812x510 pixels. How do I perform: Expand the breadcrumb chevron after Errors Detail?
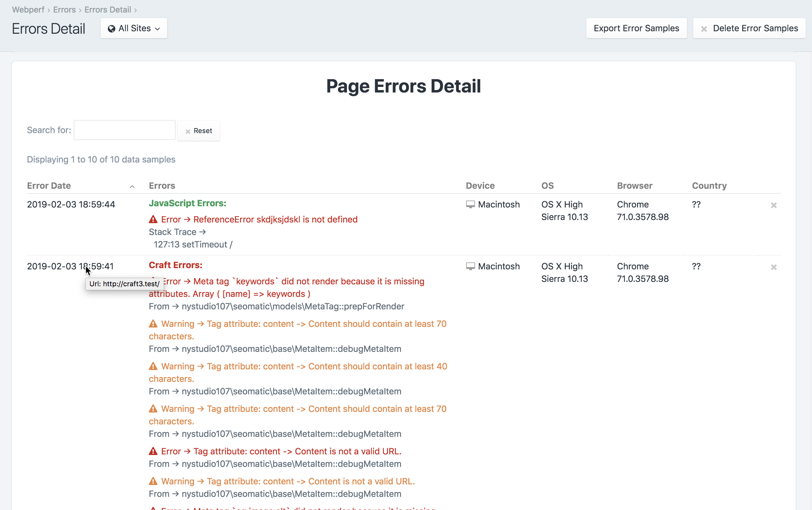point(135,10)
